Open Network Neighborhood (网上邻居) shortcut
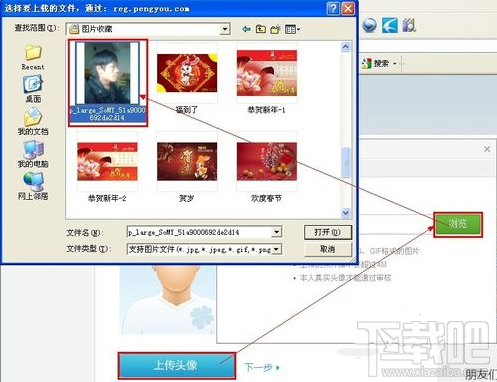The image size is (497, 382). tap(33, 186)
